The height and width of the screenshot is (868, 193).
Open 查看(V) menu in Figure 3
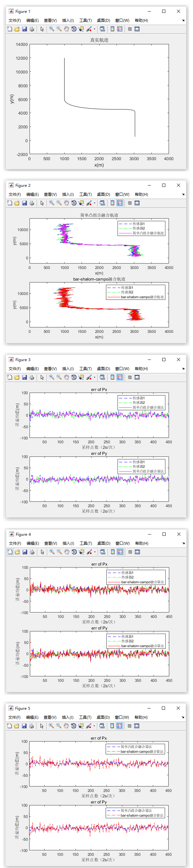click(50, 369)
